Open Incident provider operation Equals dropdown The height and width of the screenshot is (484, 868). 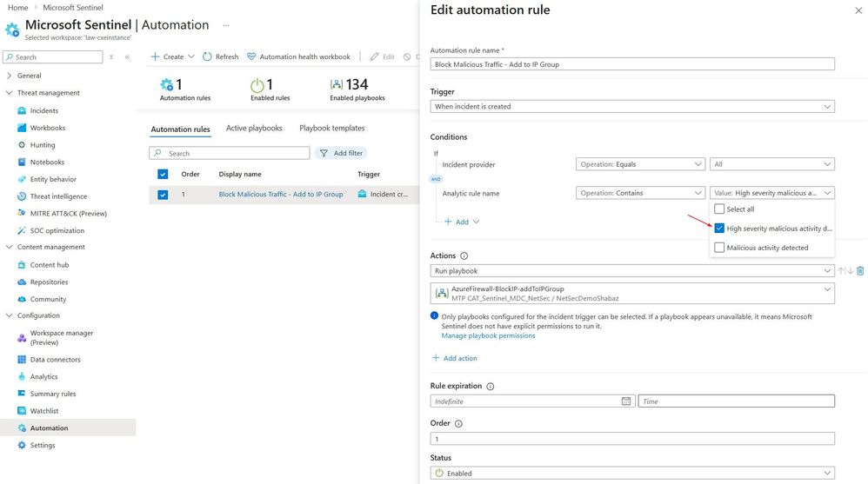point(640,164)
